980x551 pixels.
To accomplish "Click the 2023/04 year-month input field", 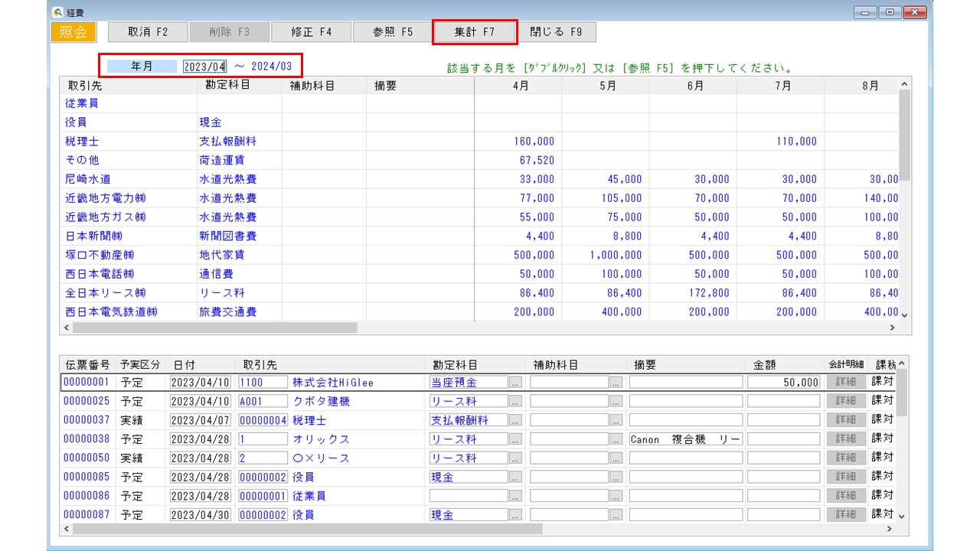I will pos(204,67).
